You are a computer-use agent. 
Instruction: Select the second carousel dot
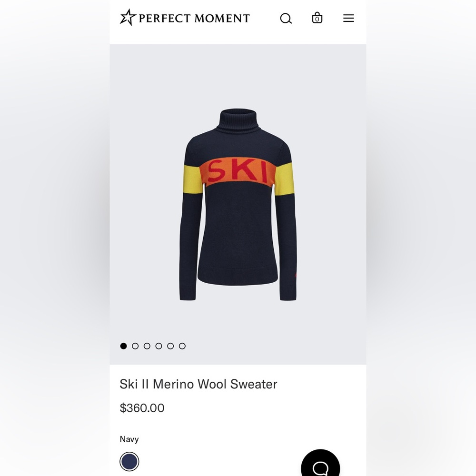click(135, 346)
